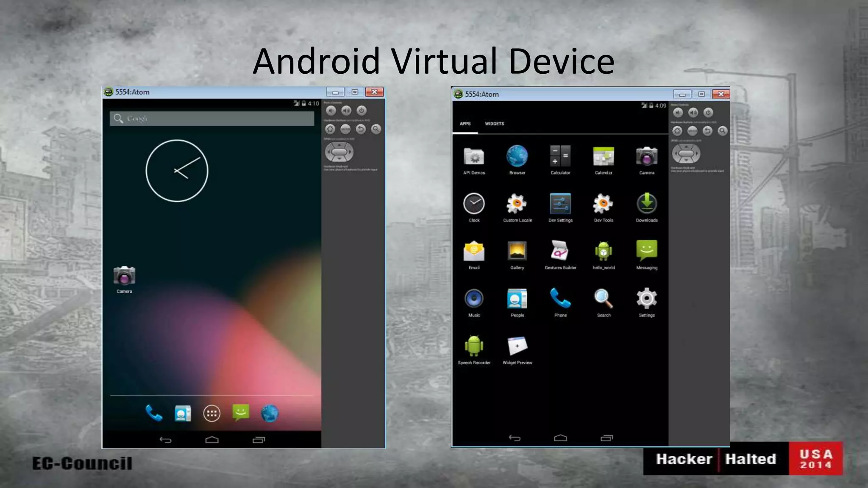The image size is (868, 488).
Task: Open Calendar app in the apps grid
Action: point(604,161)
